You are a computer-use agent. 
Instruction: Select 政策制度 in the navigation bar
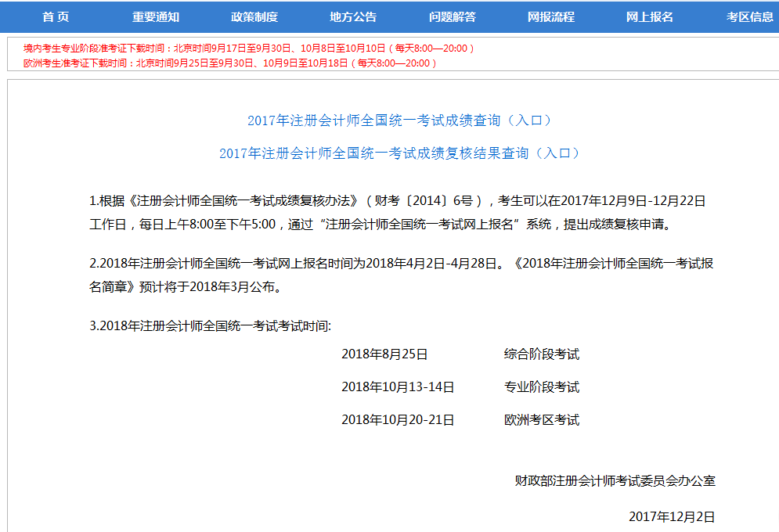click(254, 17)
